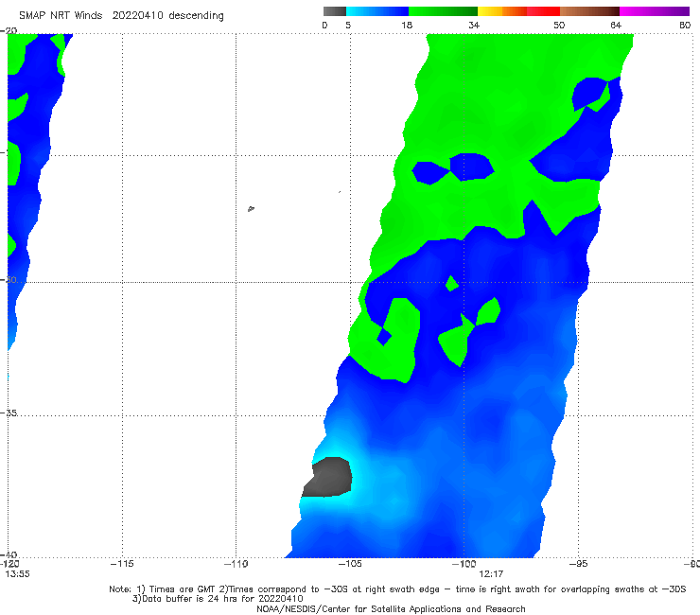Click the swath time "13:55"
Viewport: 700px width, 615px height.
[x=17, y=574]
